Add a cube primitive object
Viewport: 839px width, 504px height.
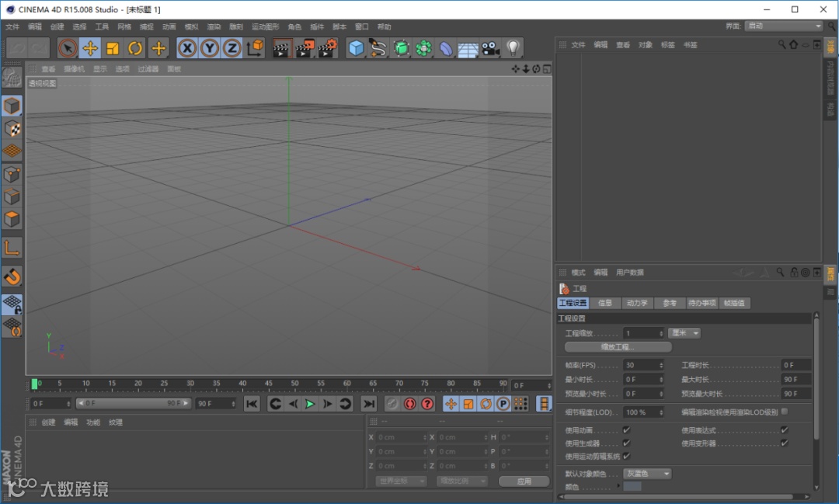356,48
